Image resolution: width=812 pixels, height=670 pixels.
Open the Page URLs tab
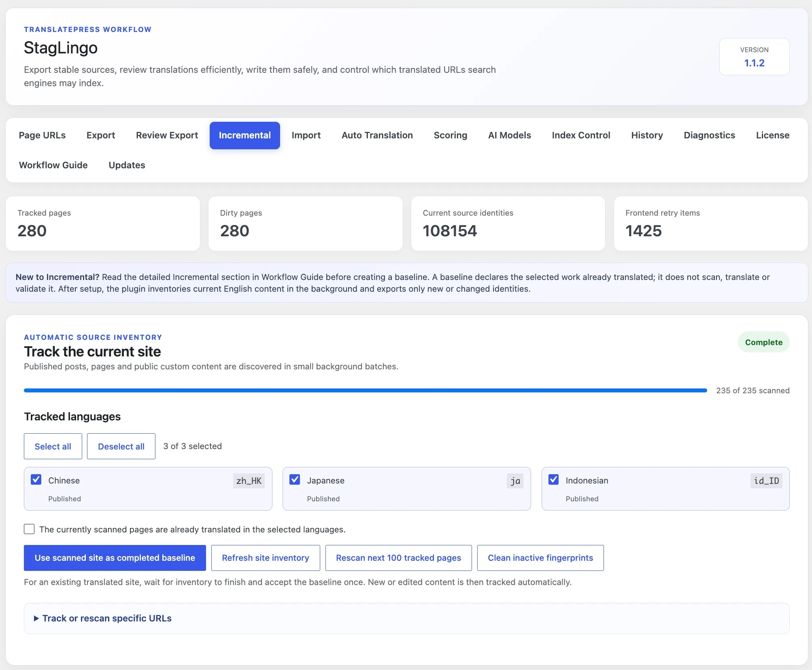(x=42, y=135)
